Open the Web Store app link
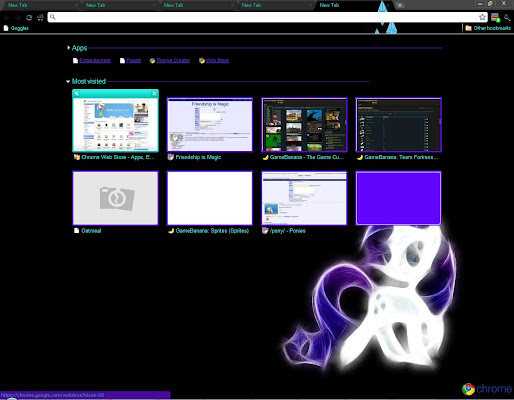514x400 pixels. 217,60
